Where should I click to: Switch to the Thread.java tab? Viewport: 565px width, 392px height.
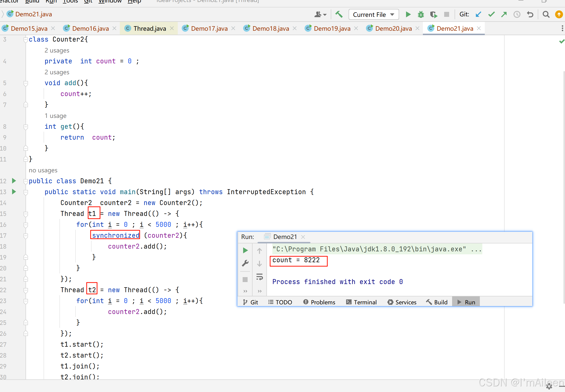(x=150, y=28)
